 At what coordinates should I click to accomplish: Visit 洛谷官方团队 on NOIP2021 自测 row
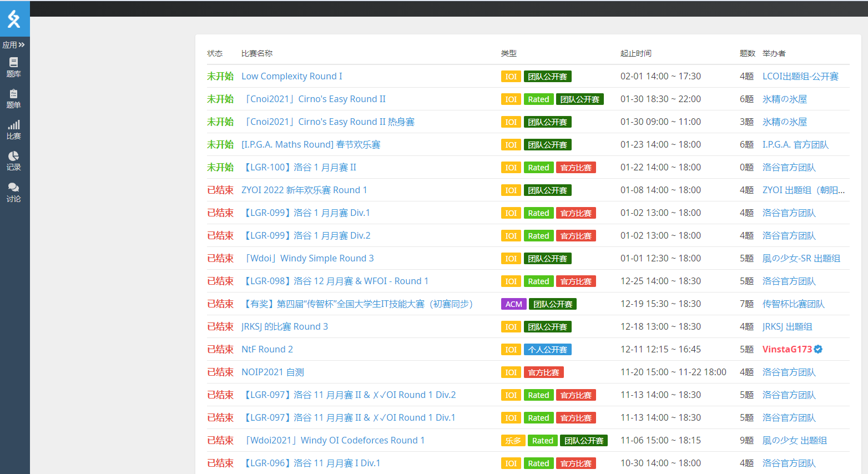(789, 372)
